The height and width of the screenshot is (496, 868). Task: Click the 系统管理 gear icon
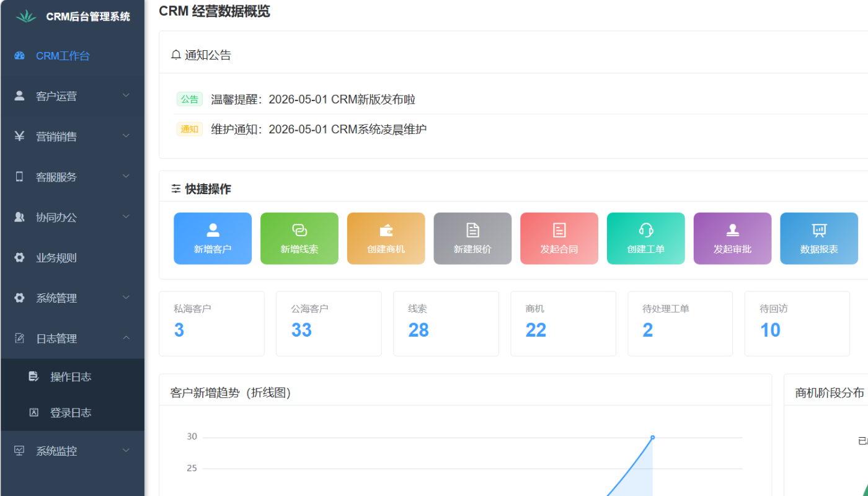(x=19, y=298)
